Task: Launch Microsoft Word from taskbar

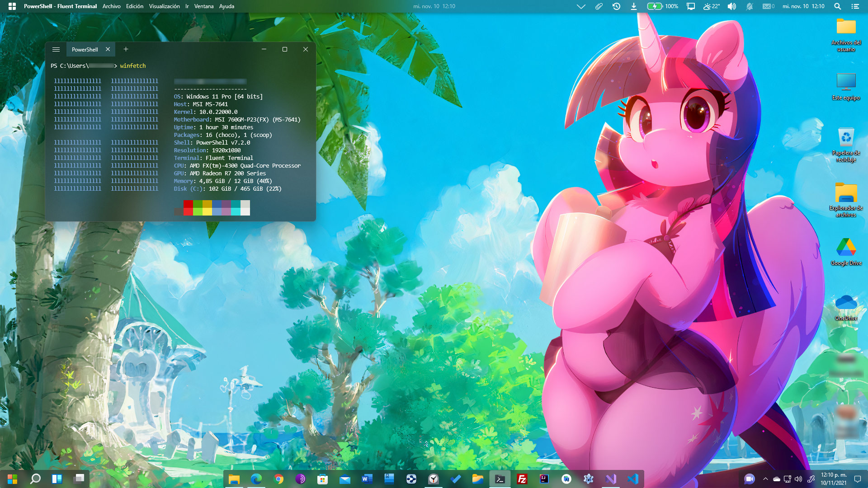Action: (367, 479)
